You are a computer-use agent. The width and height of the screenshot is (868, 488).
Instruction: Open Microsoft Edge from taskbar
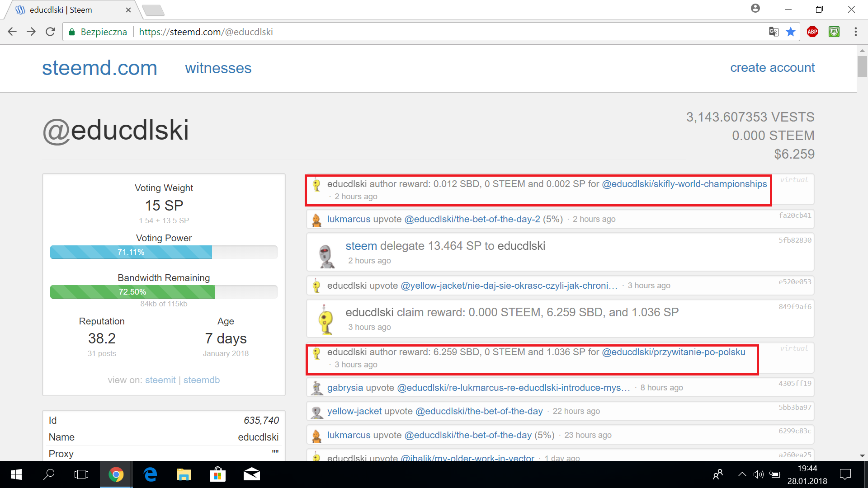150,474
